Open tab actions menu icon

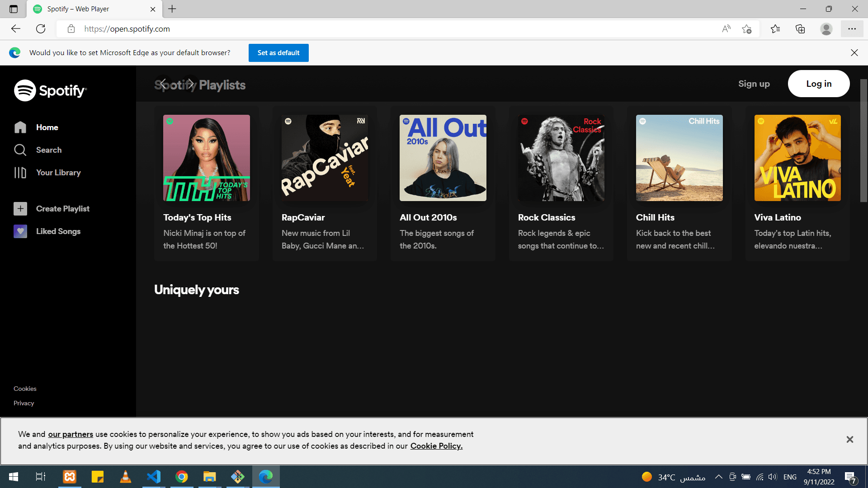[x=14, y=9]
